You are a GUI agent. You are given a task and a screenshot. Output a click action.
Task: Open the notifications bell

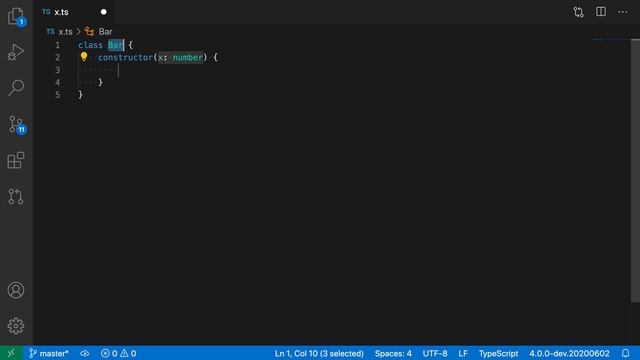pyautogui.click(x=625, y=353)
